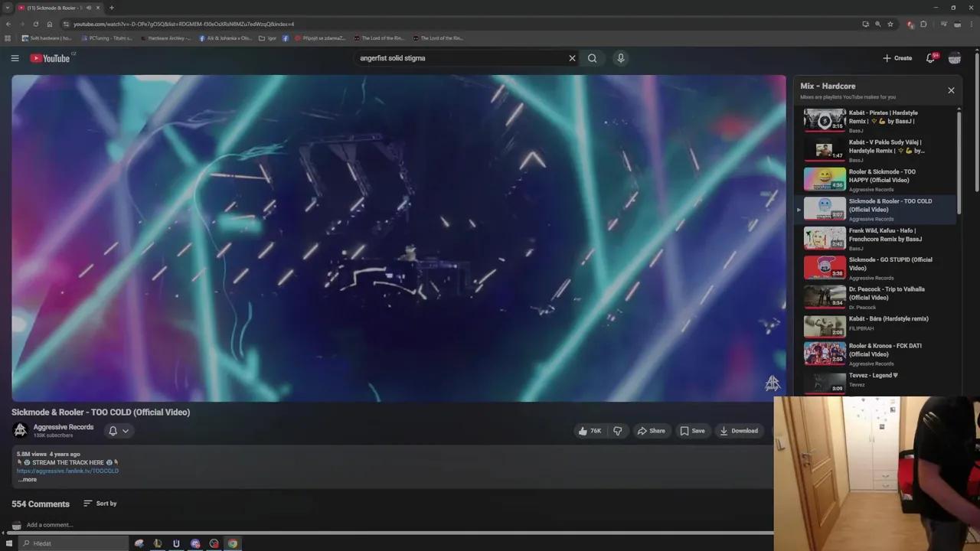Play Dr. Peacock - Trip to Valhalla
This screenshot has width=980, height=551.
[876, 297]
